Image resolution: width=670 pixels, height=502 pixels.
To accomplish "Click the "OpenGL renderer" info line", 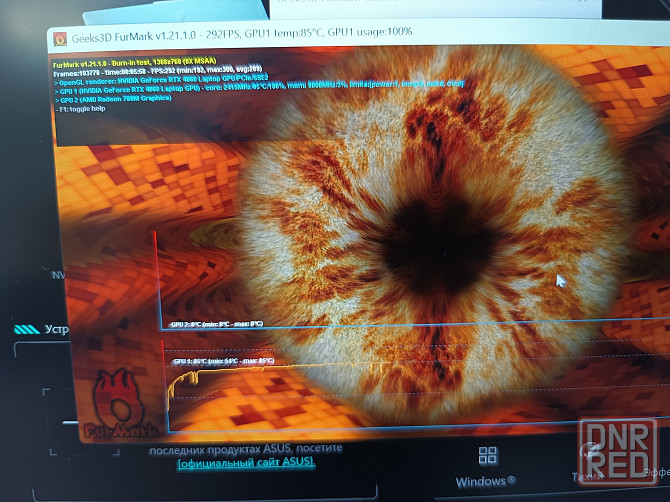I will [x=161, y=80].
